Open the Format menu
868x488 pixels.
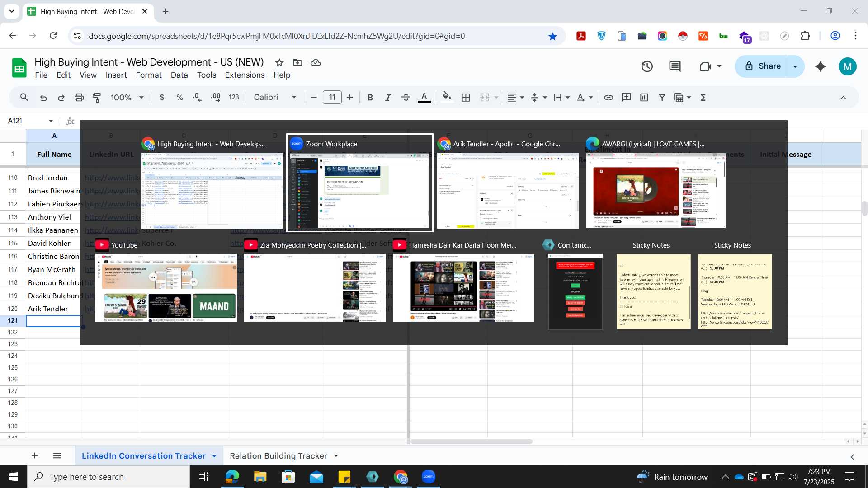click(x=149, y=75)
